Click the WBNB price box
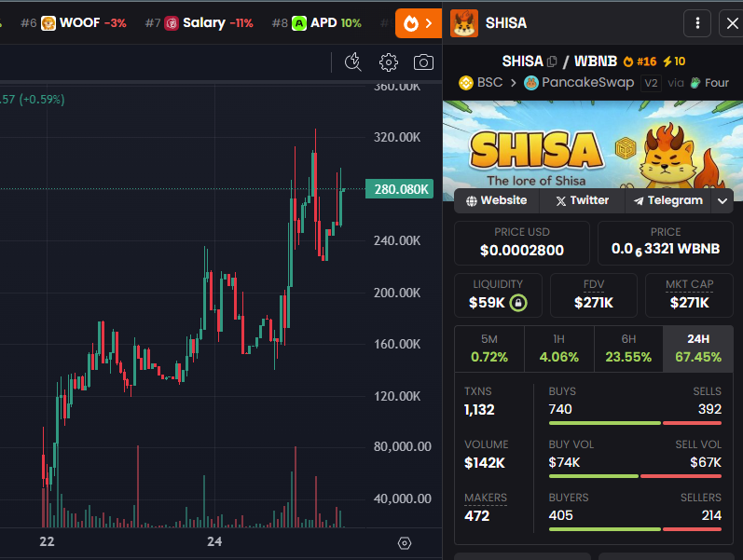This screenshot has width=743, height=560. pos(666,243)
